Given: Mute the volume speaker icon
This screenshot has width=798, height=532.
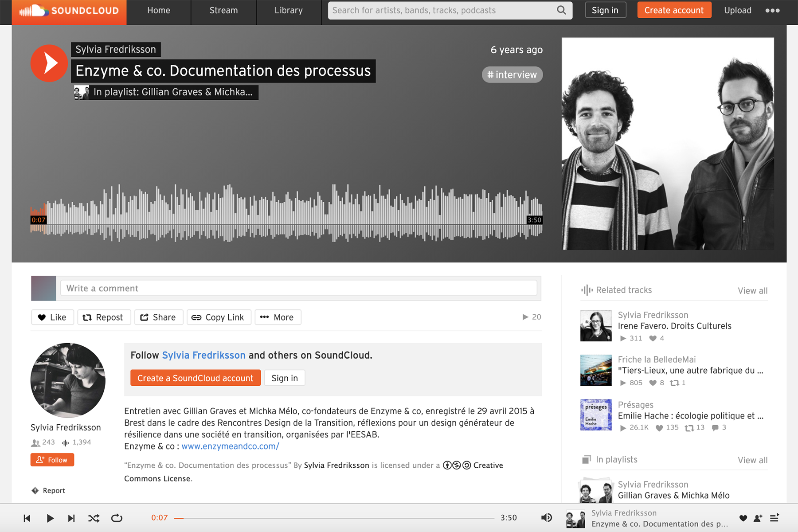Looking at the screenshot, I should 546,518.
